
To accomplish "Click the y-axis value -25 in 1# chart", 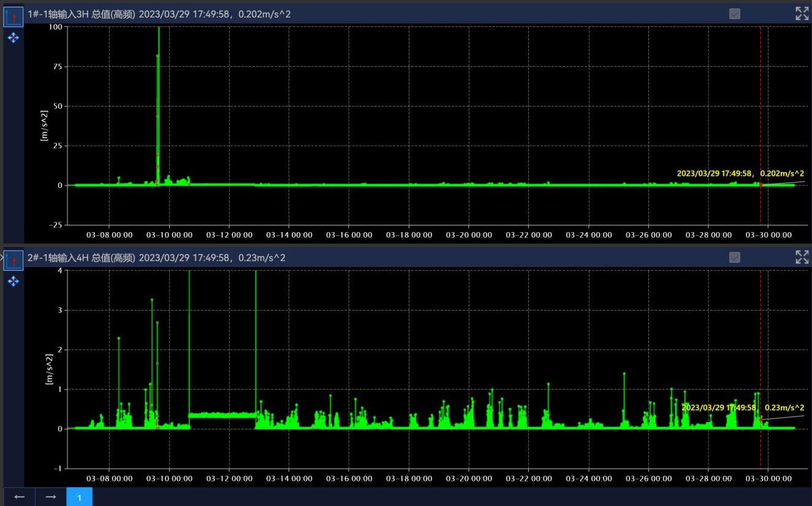I will click(55, 225).
